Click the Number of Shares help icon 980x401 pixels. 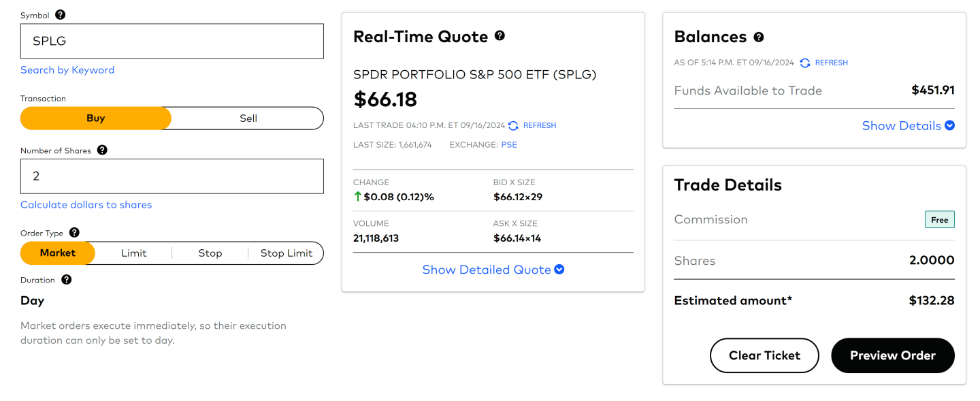pos(102,150)
